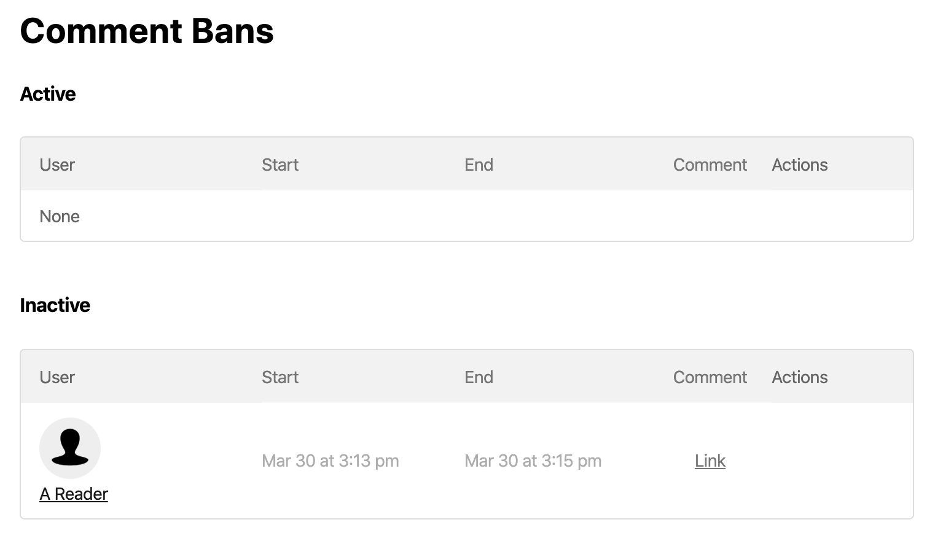Image resolution: width=935 pixels, height=560 pixels.
Task: Select the Mar 30 at 3:15 pm end time
Action: [533, 461]
